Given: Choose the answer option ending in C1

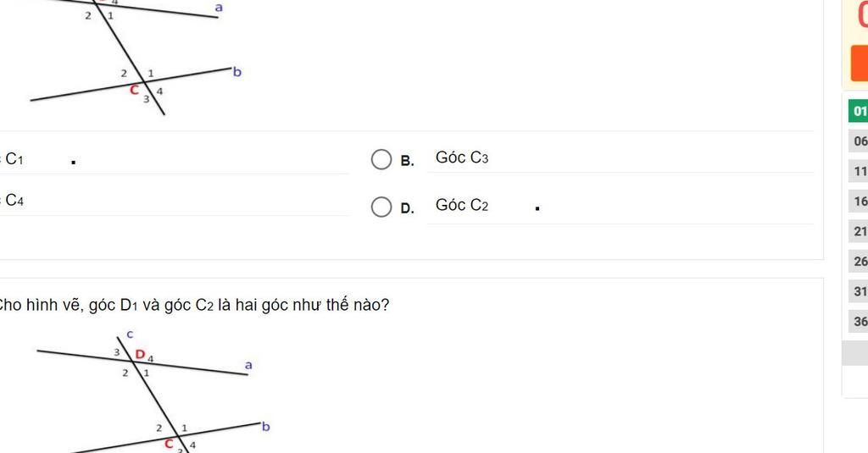Looking at the screenshot, I should 14,159.
